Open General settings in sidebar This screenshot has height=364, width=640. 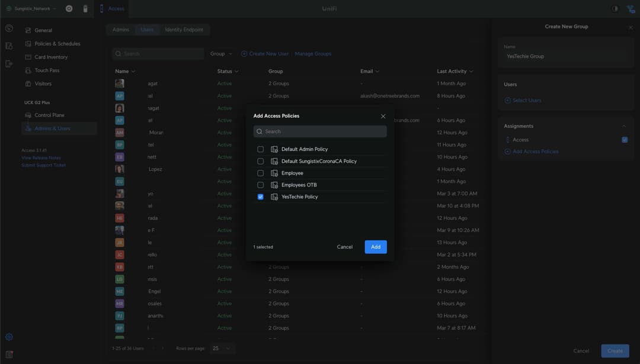43,30
